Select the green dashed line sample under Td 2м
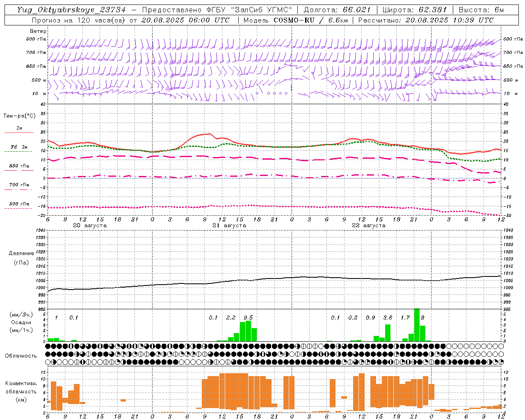The width and height of the screenshot is (525, 420). click(x=18, y=151)
